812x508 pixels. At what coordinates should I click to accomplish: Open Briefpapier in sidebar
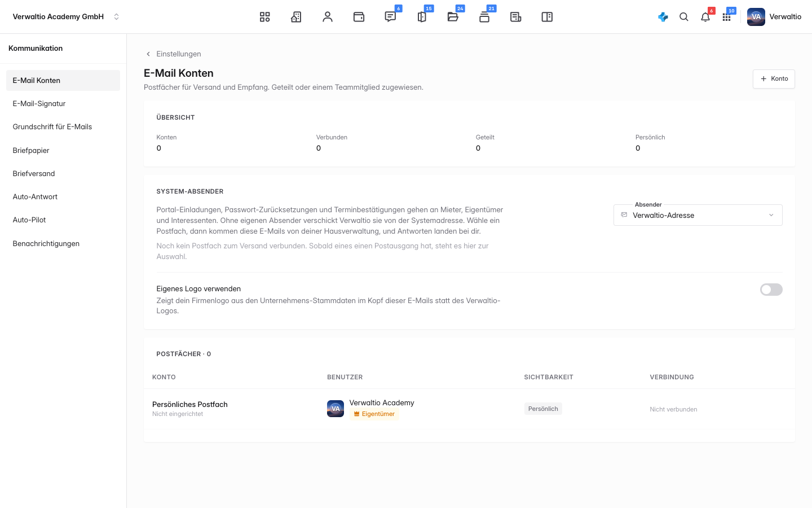[63, 151]
